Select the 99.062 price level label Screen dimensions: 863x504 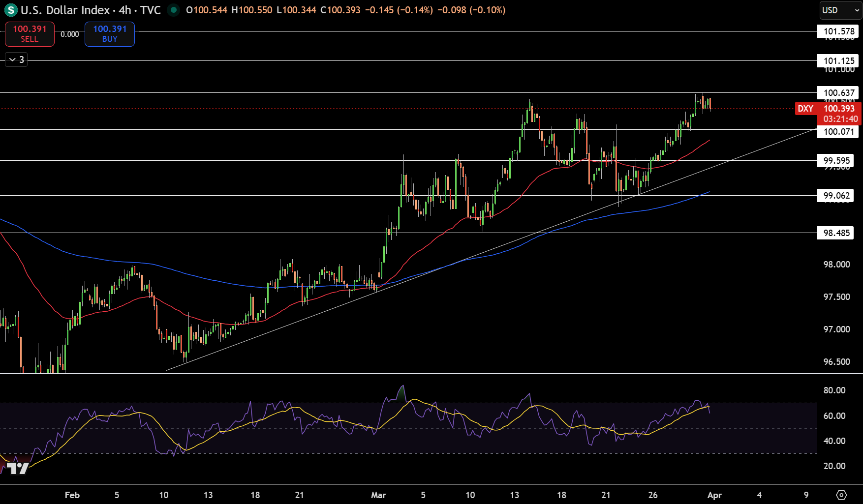[x=836, y=196]
